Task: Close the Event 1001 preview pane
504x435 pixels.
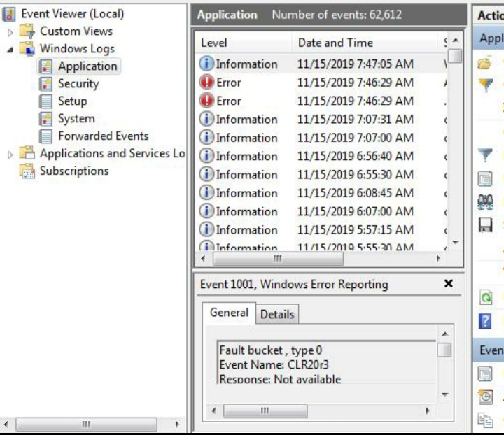Action: (x=449, y=283)
